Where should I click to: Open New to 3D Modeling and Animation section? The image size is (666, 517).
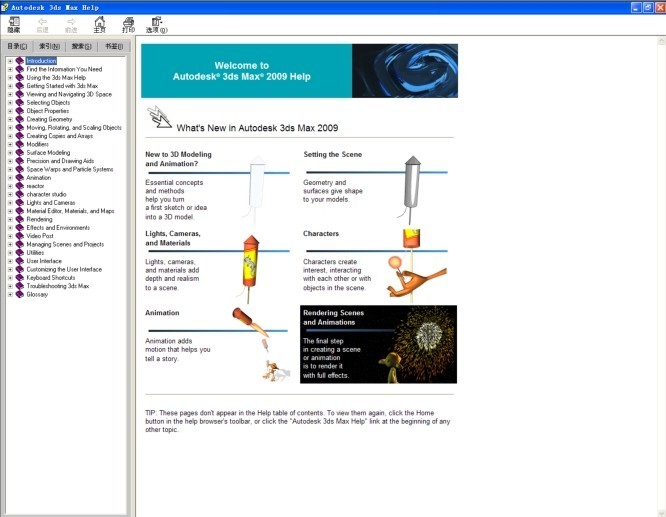click(178, 159)
